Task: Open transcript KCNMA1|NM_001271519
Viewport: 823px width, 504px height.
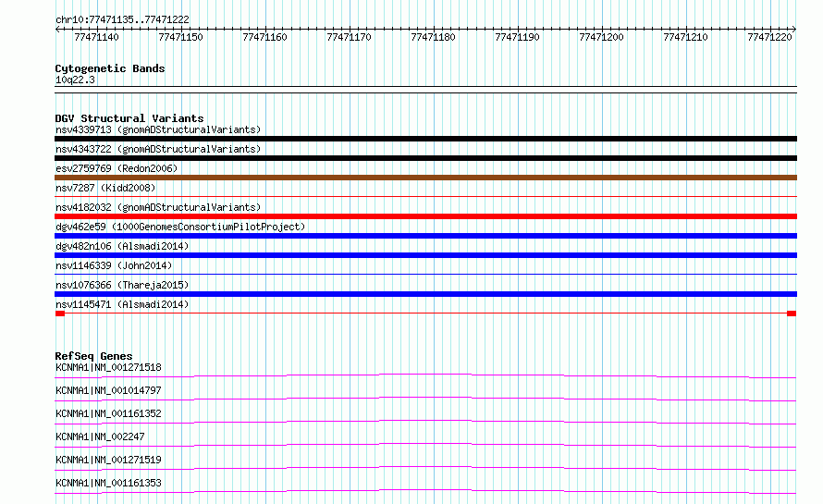Action: coord(108,460)
